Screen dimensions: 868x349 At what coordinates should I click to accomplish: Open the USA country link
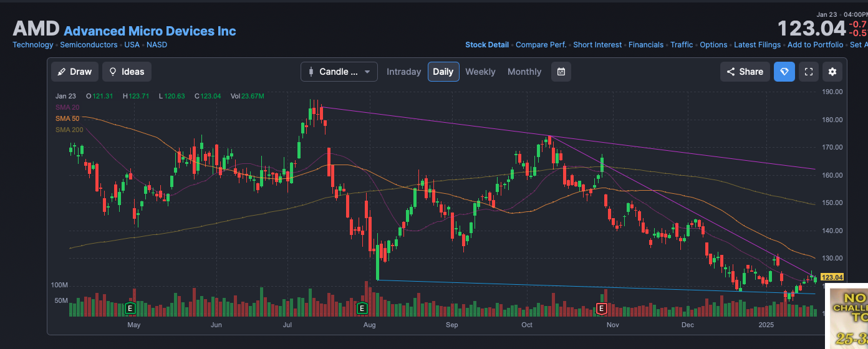click(132, 45)
